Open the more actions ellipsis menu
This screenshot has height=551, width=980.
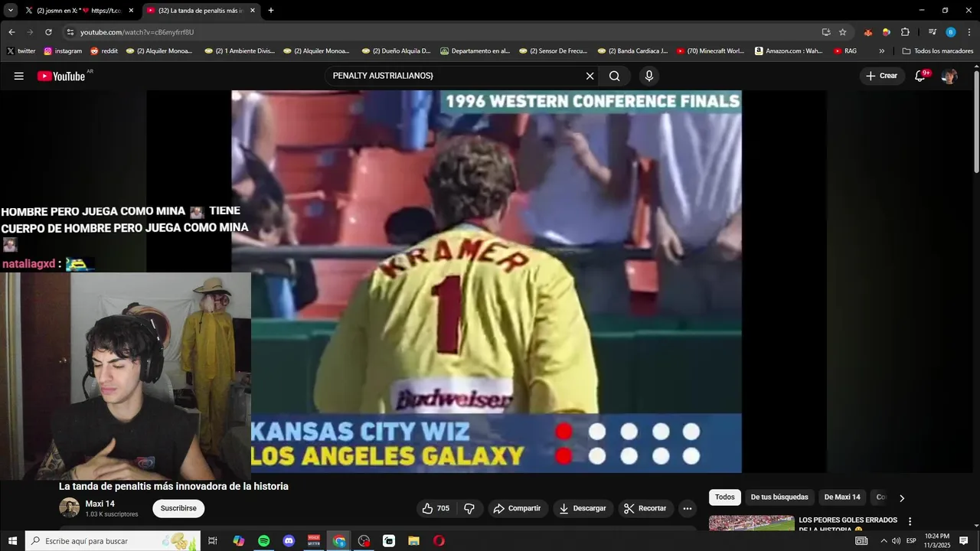(x=687, y=508)
